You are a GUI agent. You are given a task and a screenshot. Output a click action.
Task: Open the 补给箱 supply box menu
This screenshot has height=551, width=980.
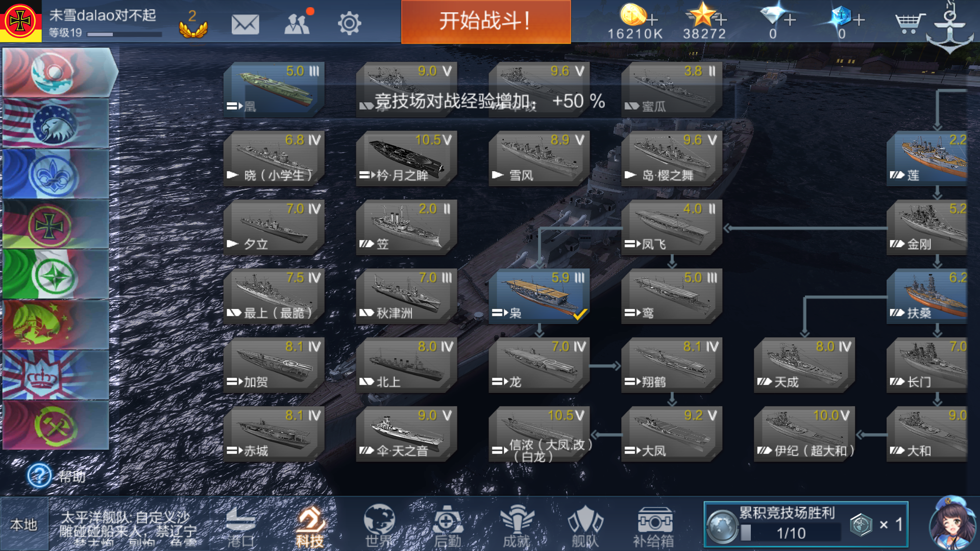(654, 528)
